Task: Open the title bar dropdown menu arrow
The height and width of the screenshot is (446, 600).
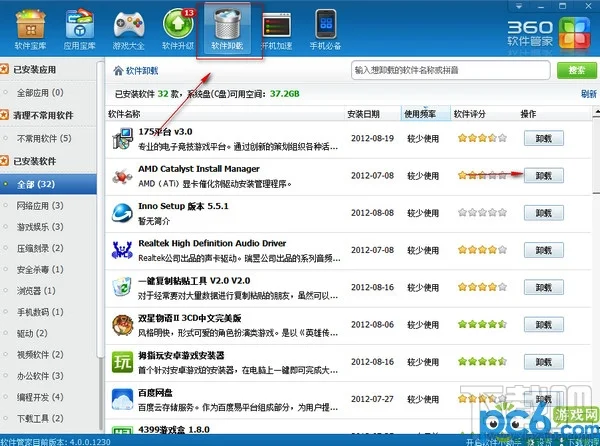Action: click(519, 6)
